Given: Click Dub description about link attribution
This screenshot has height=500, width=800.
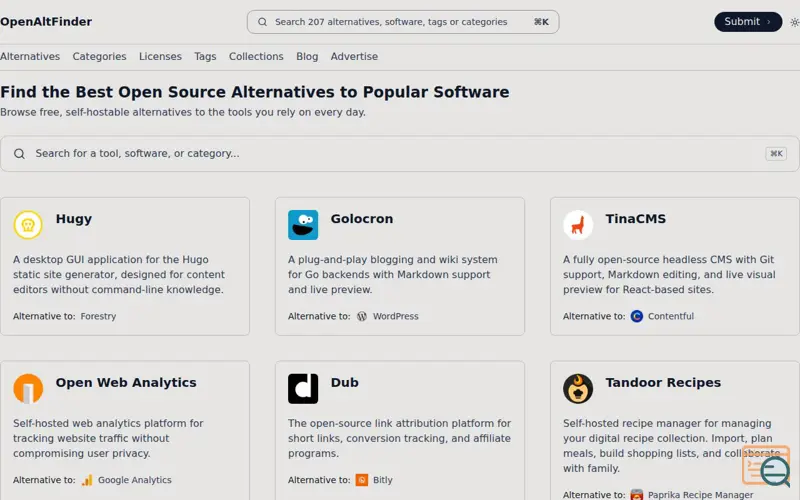Looking at the screenshot, I should [399, 438].
